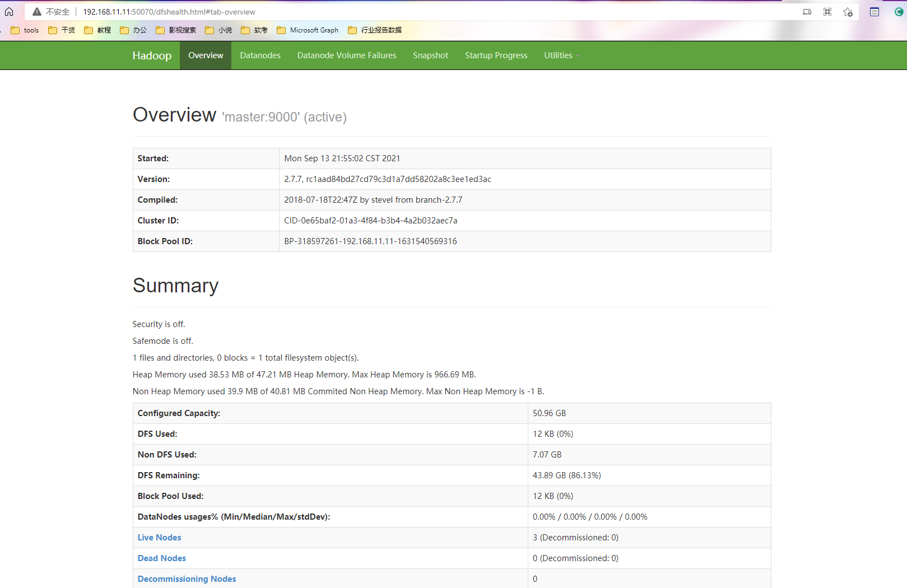
Task: Add page to favorites star icon
Action: click(848, 12)
